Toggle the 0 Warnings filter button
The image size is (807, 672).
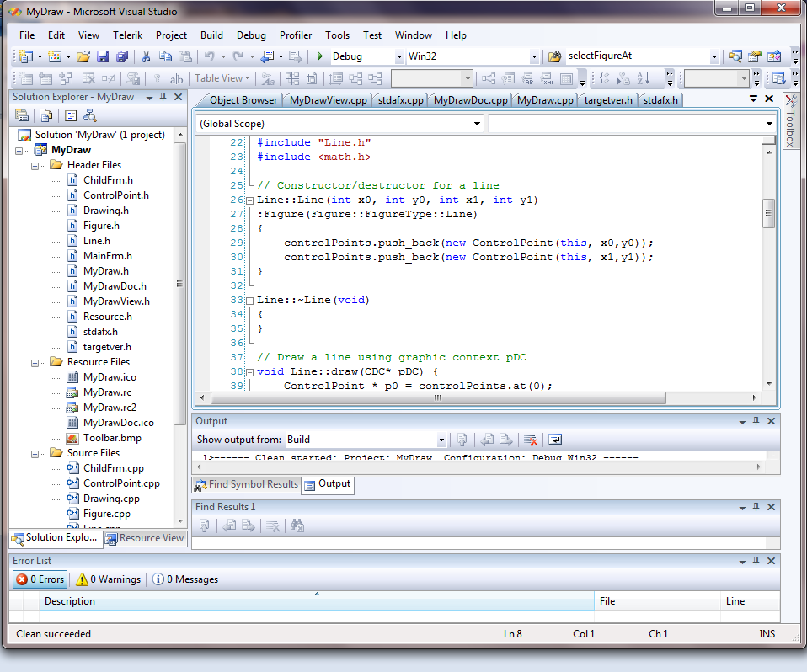(108, 579)
